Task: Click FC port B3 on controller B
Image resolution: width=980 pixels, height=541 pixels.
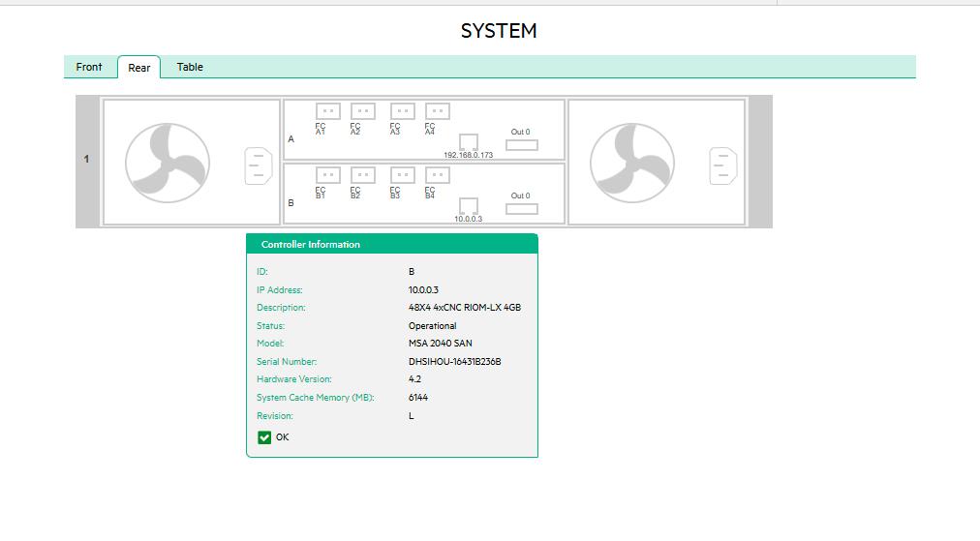Action: tap(403, 175)
